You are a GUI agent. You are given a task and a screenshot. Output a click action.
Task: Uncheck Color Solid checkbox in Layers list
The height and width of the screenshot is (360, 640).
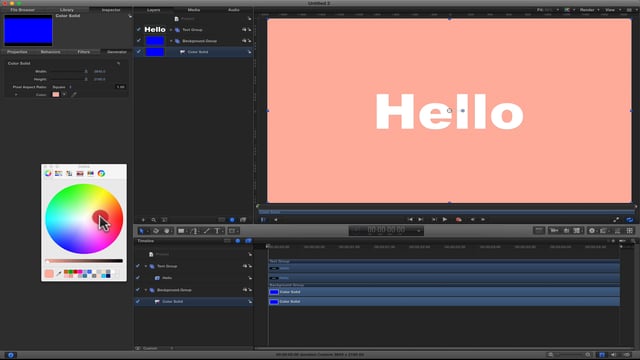tap(139, 51)
